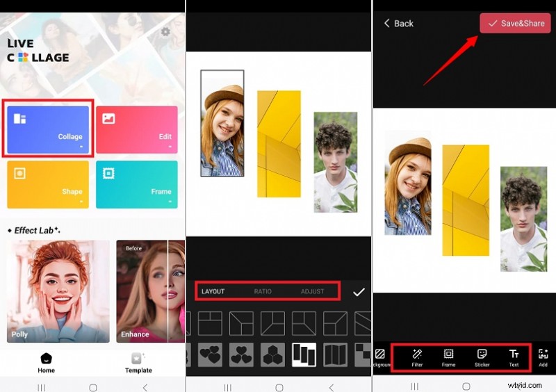Choose the folded panels layout icon
The image size is (556, 392).
(x=335, y=354)
